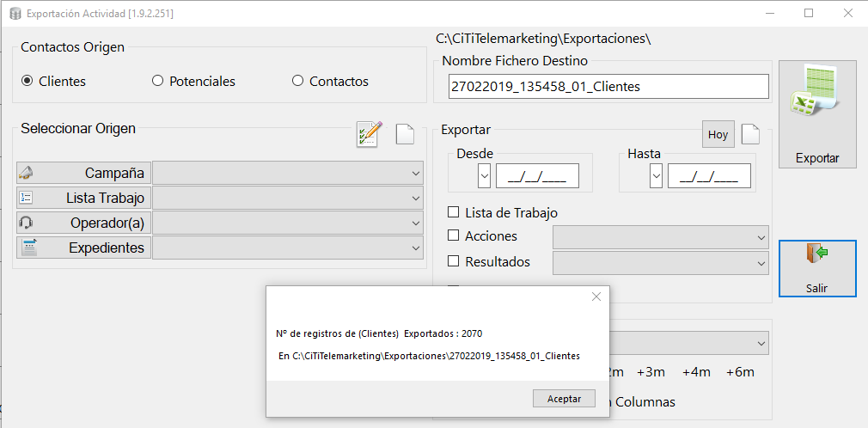Click the blank page icon in Seleccionar Origen
868x428 pixels.
click(x=405, y=134)
